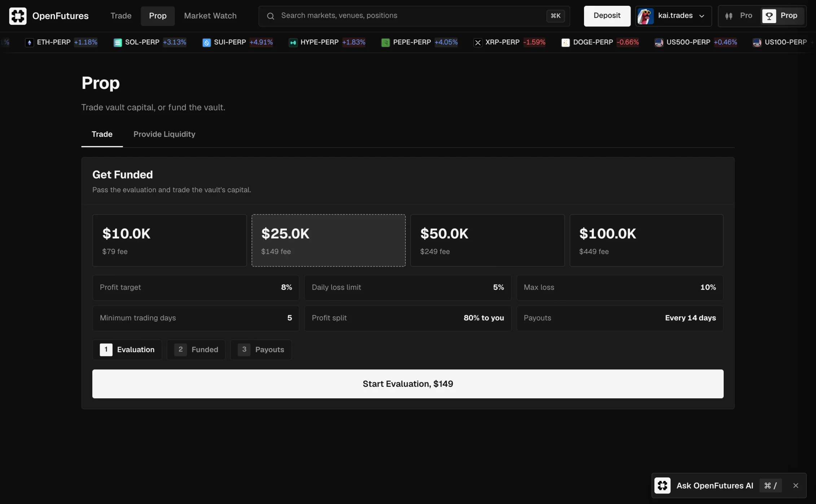Viewport: 816px width, 504px height.
Task: Click the HYPE-PERP coin icon
Action: click(x=293, y=43)
